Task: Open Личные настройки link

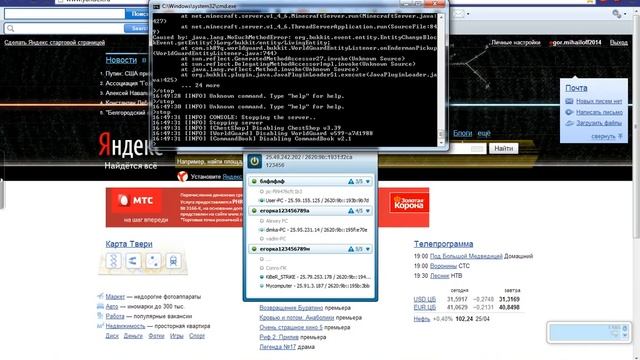Action: click(x=516, y=42)
